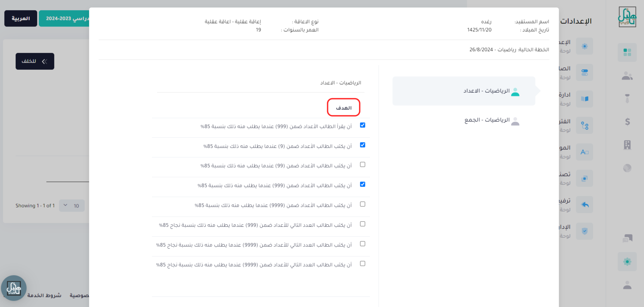Screen dimensions: 644x307
Task: Click the Tahyeel logo at top right
Action: click(x=627, y=17)
